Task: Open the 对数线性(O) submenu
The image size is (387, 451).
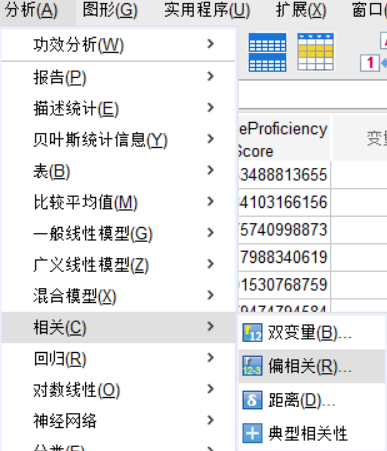Action: click(118, 389)
